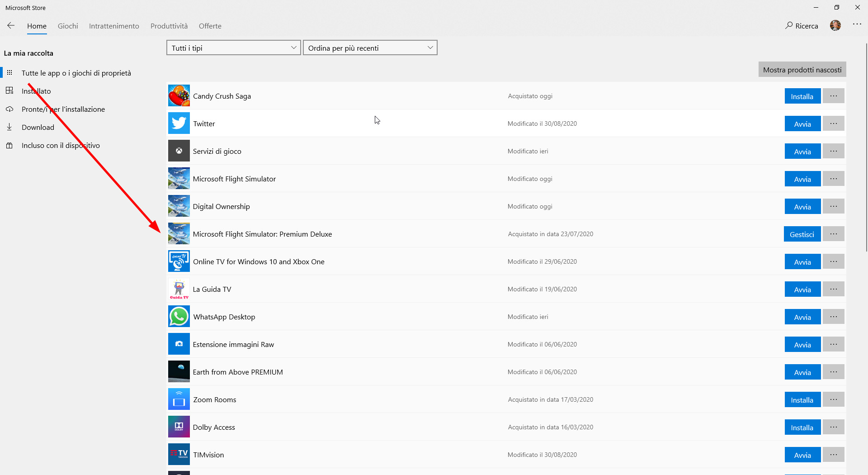
Task: Open more options for WhatsApp Desktop
Action: [834, 317]
